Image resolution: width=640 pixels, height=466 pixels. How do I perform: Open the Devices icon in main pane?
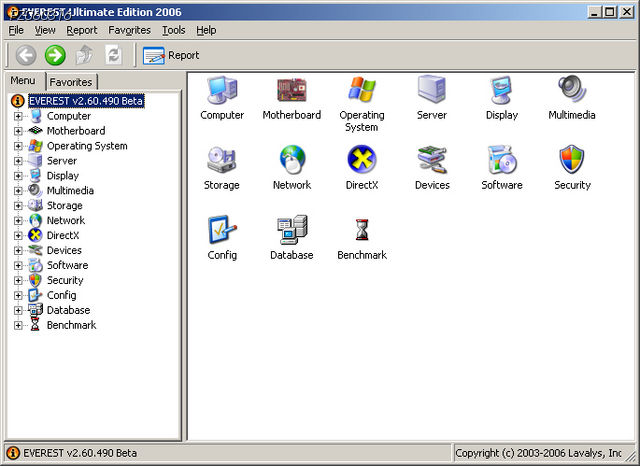pyautogui.click(x=432, y=160)
